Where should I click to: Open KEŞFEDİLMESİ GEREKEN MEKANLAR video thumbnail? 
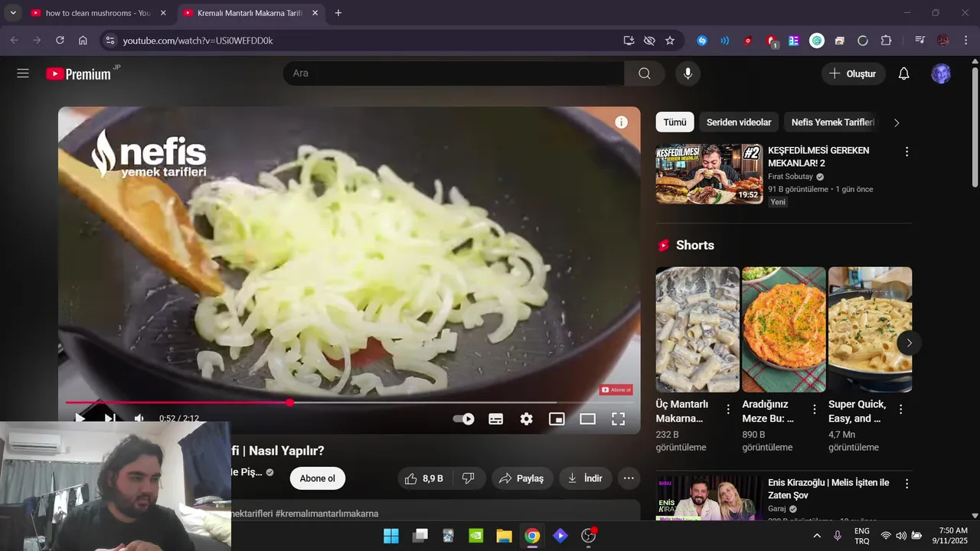[x=709, y=174]
